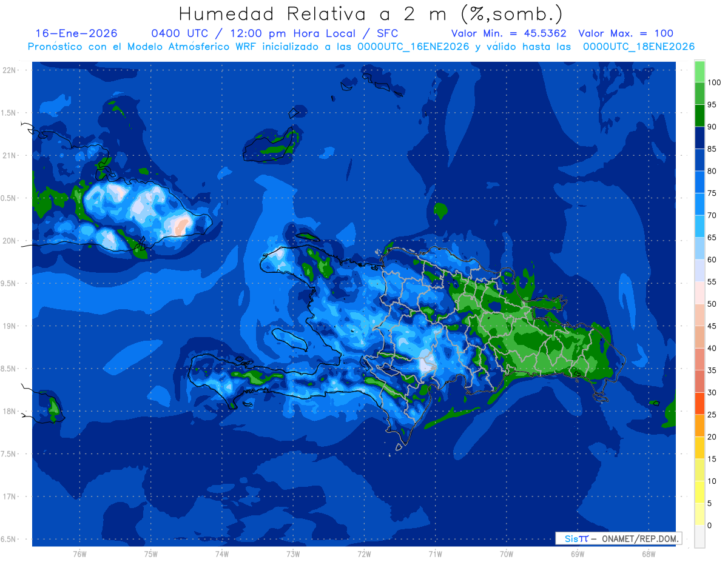Click the time text "0400 UTC"
This screenshot has width=728, height=562.
180,33
